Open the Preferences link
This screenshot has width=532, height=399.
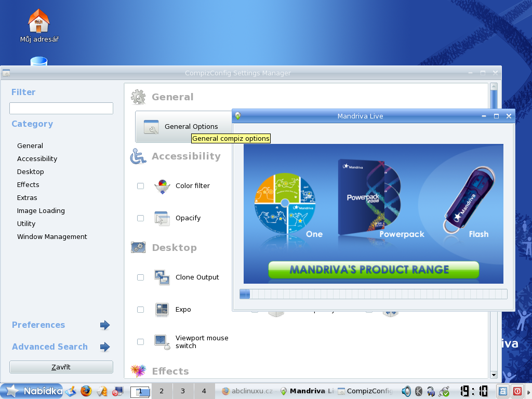click(x=38, y=325)
